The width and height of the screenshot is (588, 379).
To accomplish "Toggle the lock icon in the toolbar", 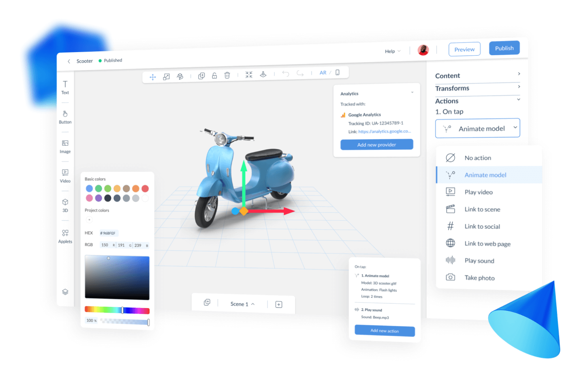I will point(214,75).
